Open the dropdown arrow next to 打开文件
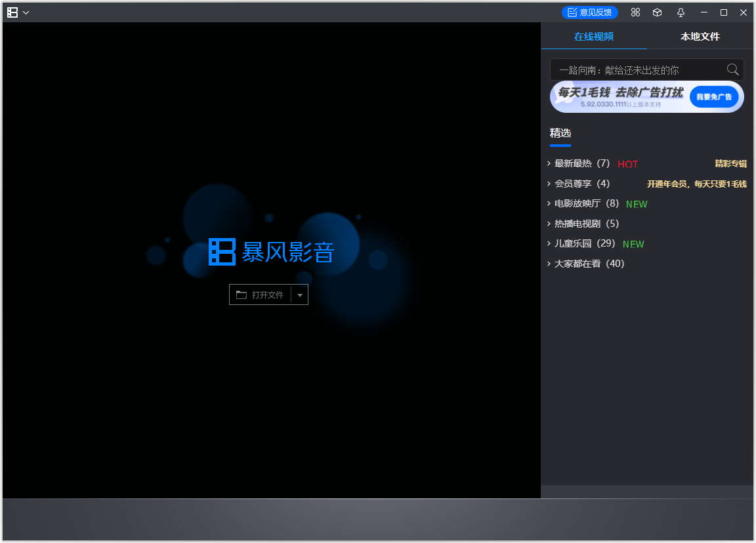The image size is (756, 543). coord(301,294)
